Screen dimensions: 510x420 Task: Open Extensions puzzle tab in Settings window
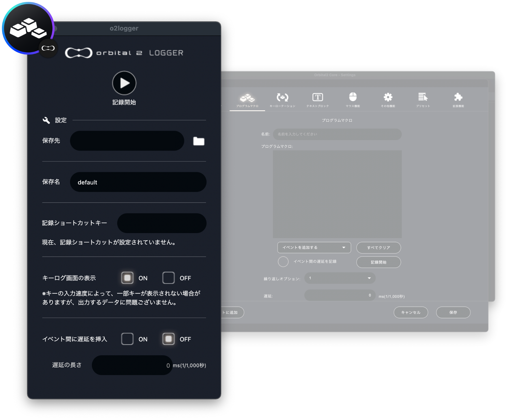point(458,100)
